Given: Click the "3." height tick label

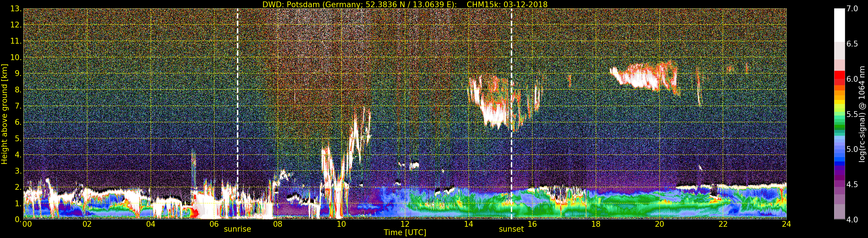Looking at the screenshot, I should click(x=18, y=171).
